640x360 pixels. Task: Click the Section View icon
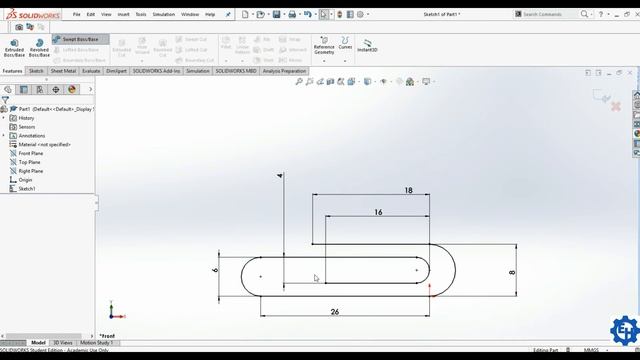[330, 82]
